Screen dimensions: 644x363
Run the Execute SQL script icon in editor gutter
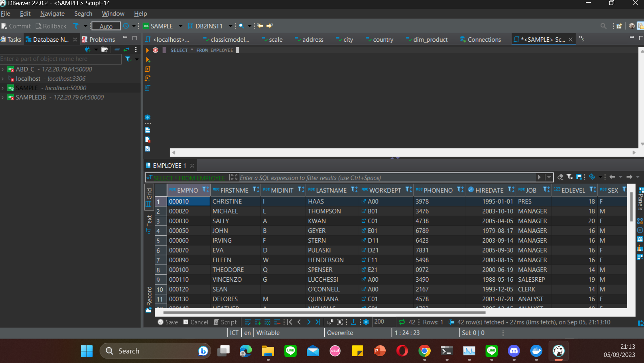tap(148, 69)
